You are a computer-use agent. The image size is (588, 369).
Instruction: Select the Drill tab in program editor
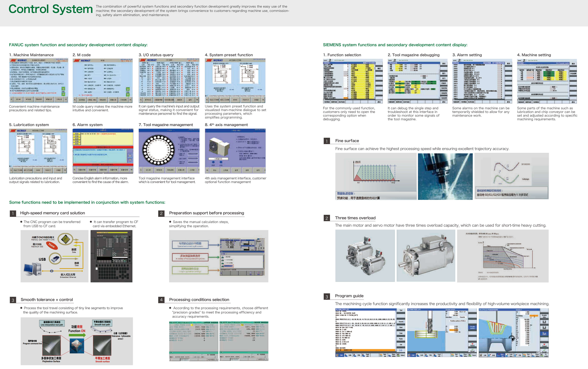[349, 355]
